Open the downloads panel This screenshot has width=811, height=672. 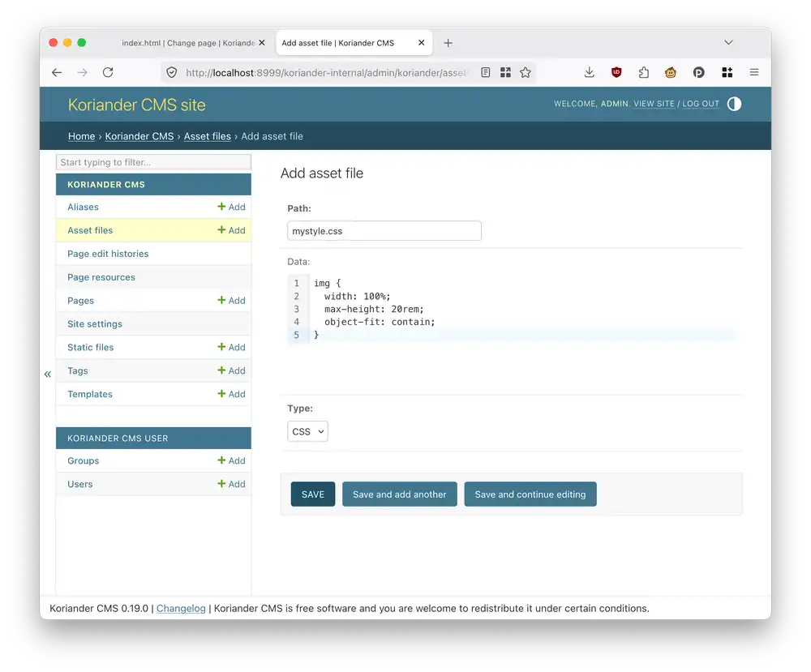(589, 72)
